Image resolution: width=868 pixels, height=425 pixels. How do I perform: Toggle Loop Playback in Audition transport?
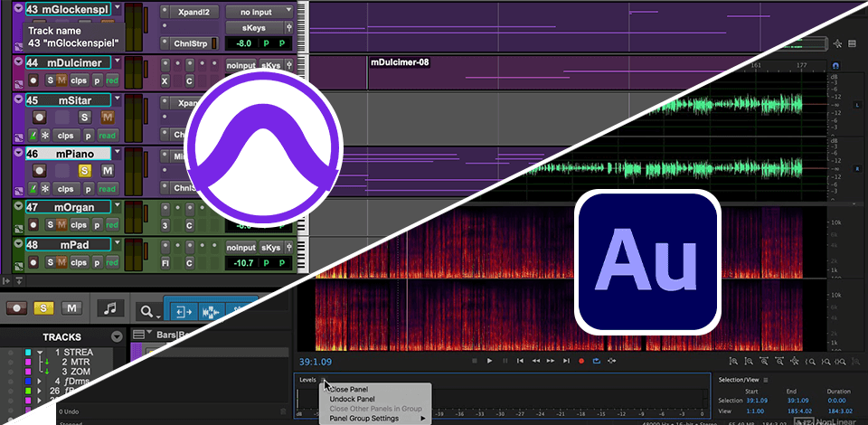[x=596, y=361]
